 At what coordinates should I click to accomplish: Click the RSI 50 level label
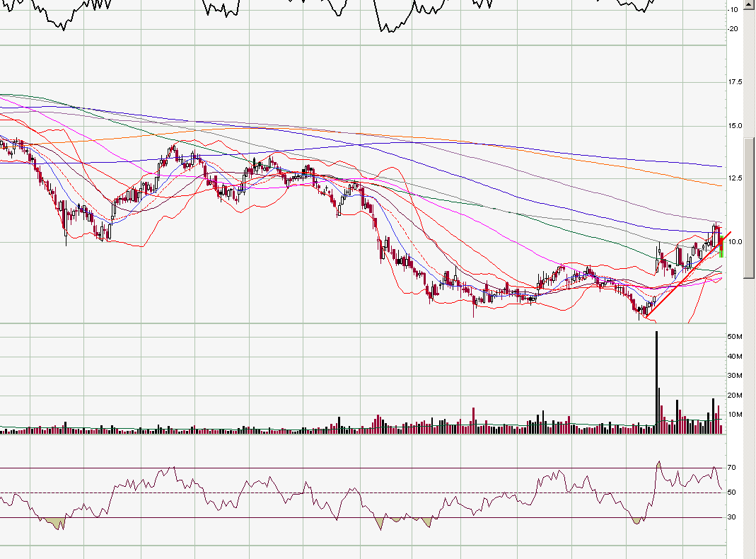[x=731, y=492]
